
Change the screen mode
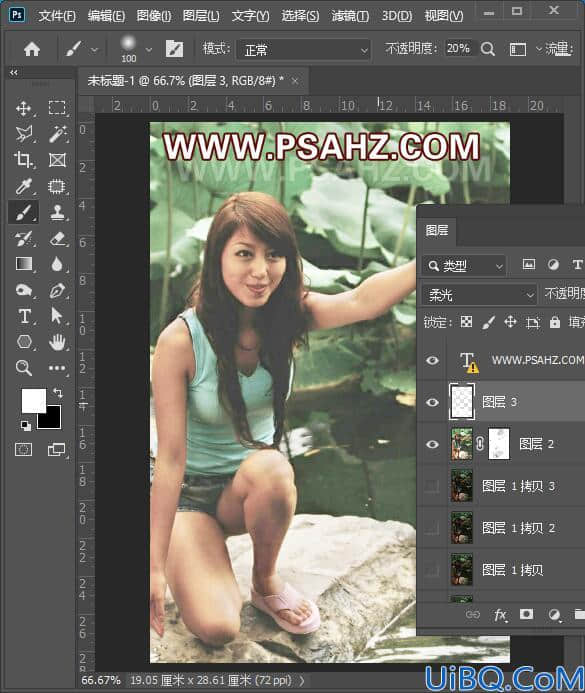click(x=56, y=450)
